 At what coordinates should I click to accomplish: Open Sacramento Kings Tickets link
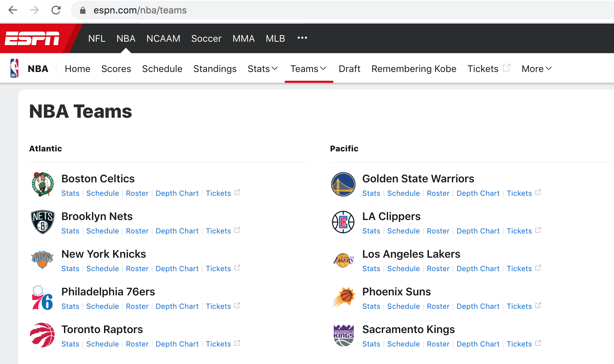pyautogui.click(x=519, y=344)
